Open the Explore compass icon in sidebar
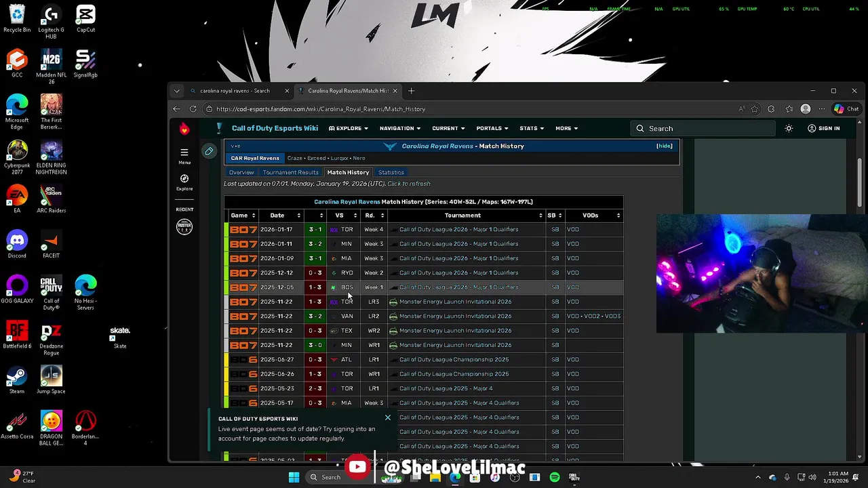This screenshot has height=488, width=868. tap(184, 182)
